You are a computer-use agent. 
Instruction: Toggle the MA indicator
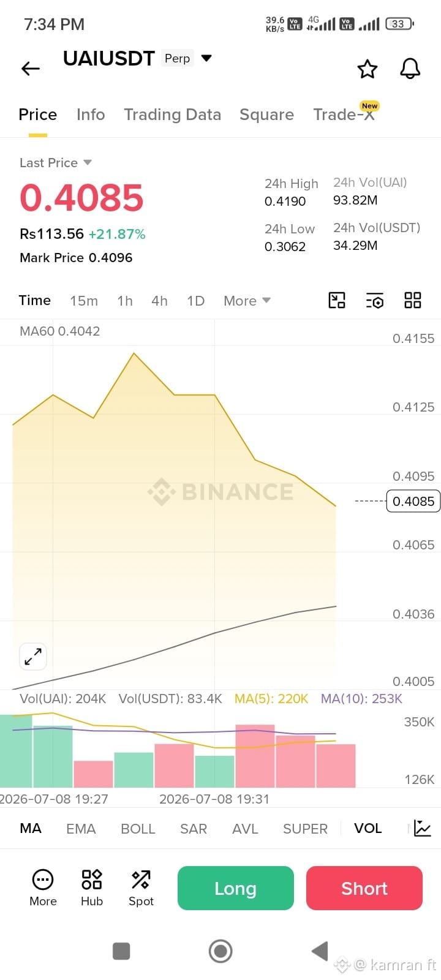31,828
